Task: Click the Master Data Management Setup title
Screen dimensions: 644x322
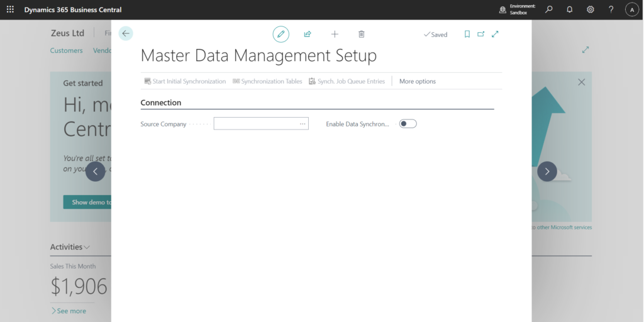Action: tap(258, 55)
